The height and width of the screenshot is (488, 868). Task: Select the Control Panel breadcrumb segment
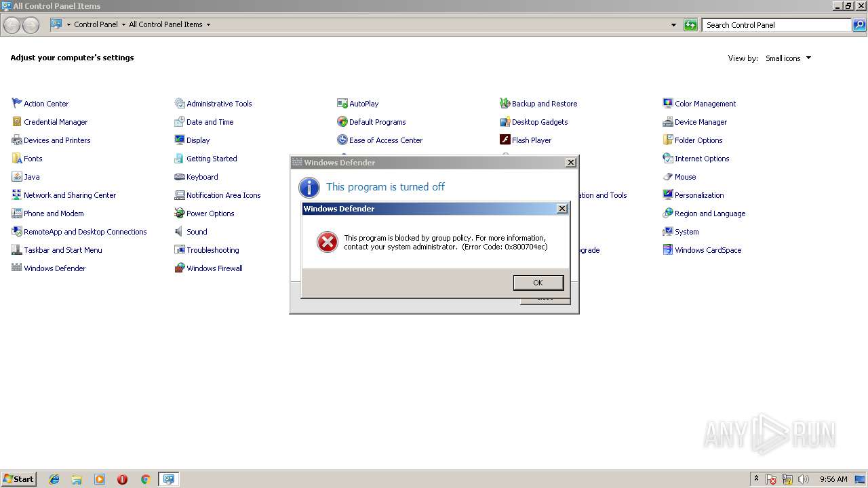pyautogui.click(x=96, y=24)
